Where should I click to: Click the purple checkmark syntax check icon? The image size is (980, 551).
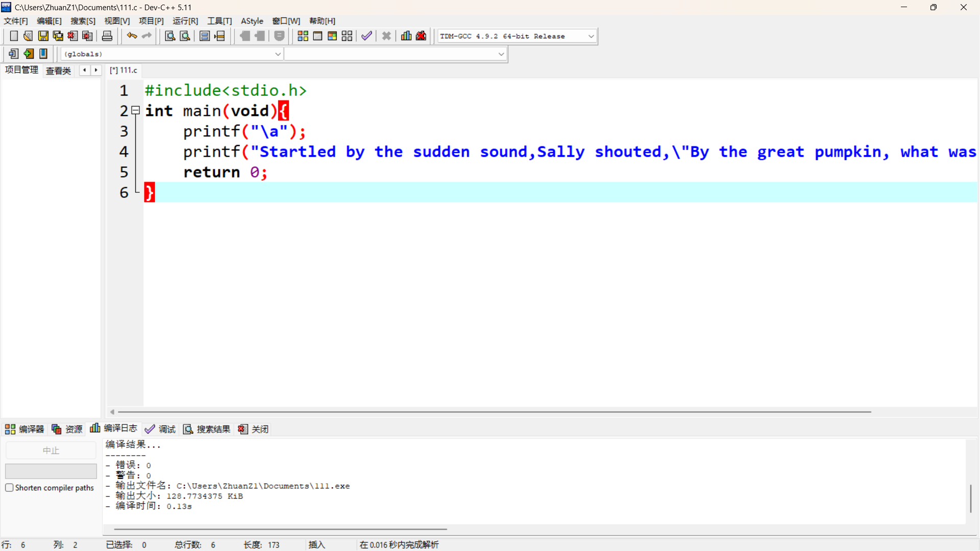pos(366,36)
